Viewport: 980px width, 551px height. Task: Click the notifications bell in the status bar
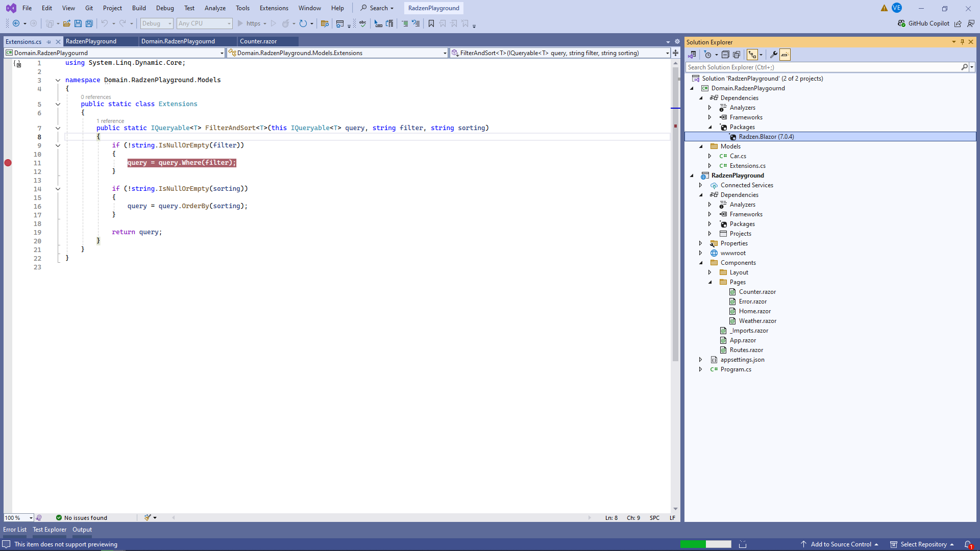968,544
